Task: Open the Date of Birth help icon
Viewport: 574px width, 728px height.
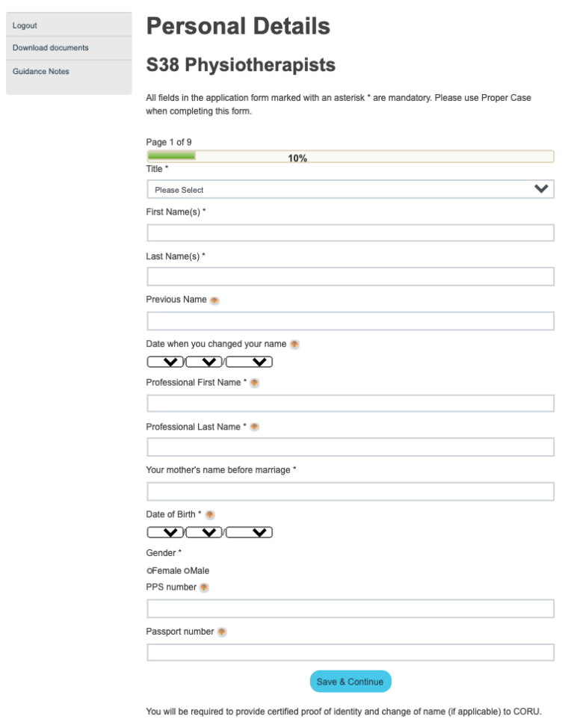Action: click(209, 514)
